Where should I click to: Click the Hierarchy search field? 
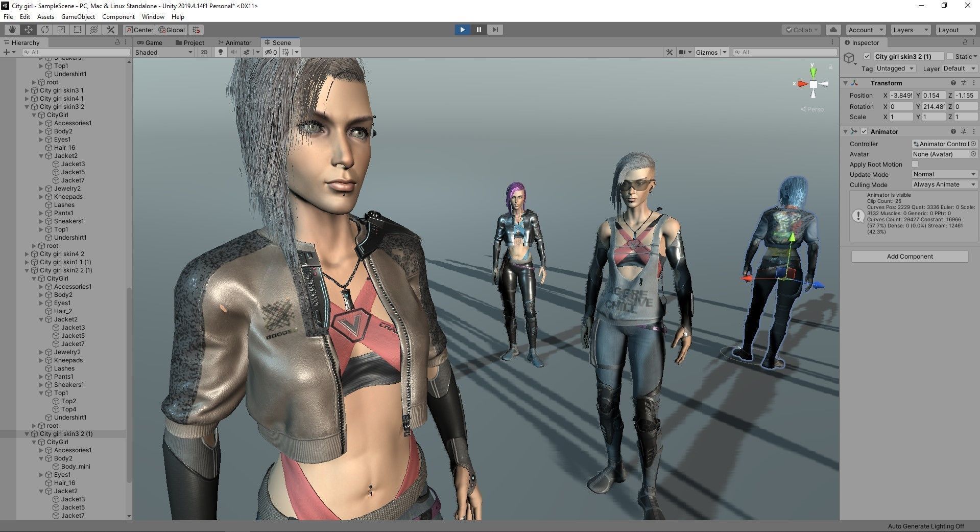coord(77,52)
